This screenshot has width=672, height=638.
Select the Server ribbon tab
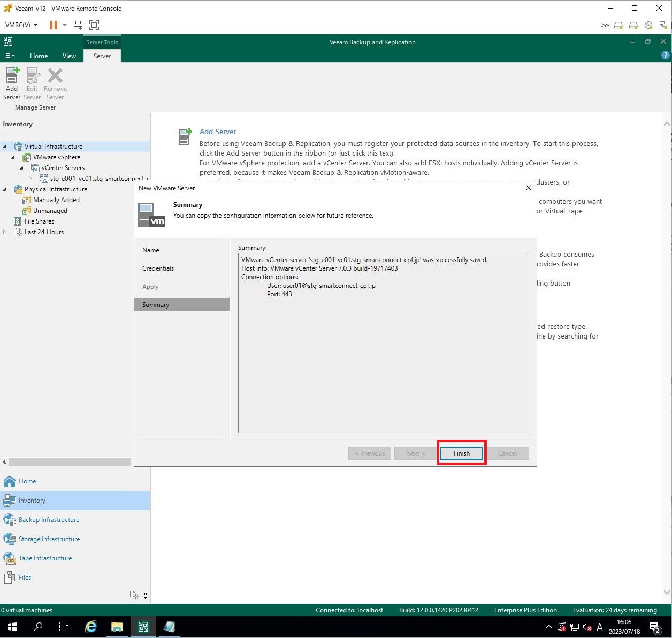click(102, 56)
